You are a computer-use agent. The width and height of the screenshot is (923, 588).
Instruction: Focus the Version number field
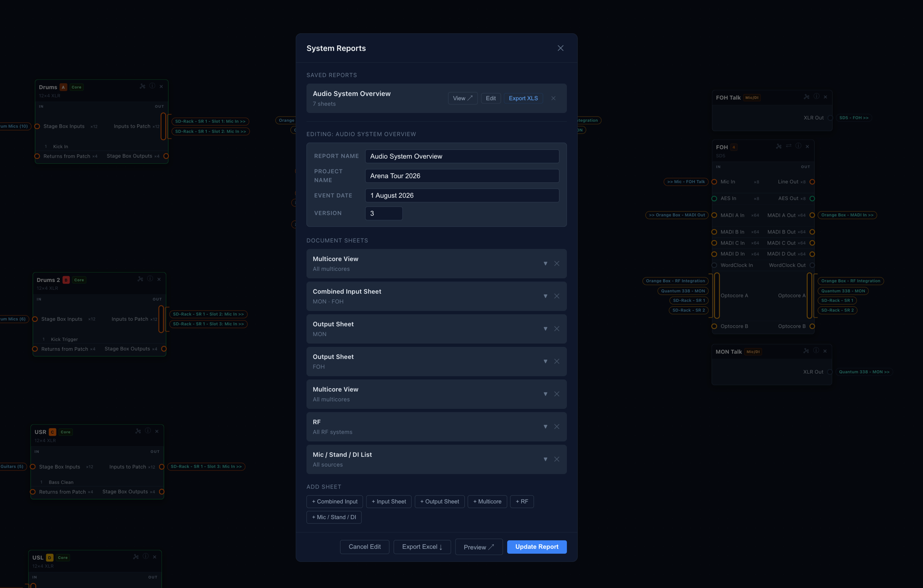click(384, 213)
